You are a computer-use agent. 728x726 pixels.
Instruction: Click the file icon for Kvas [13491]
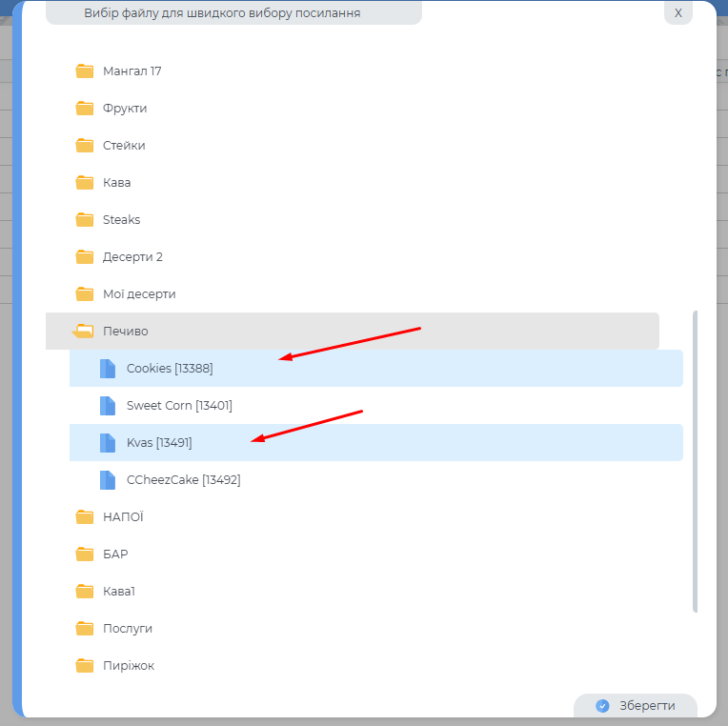pos(108,443)
